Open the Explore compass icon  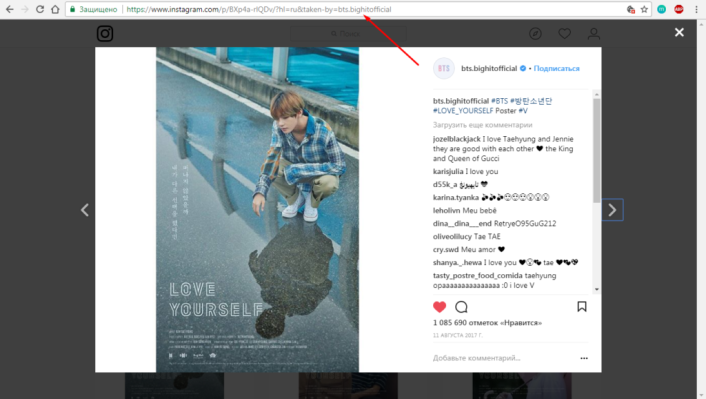535,33
